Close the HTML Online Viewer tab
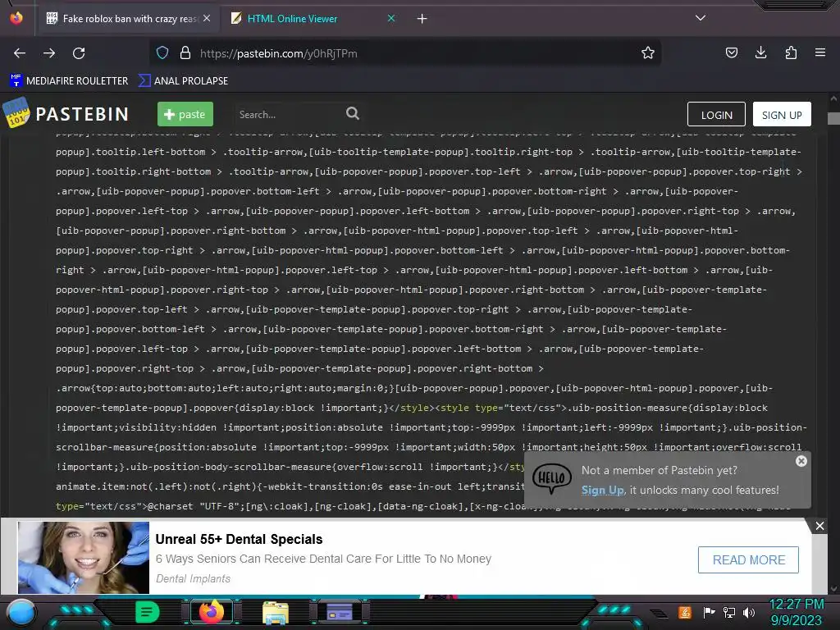The image size is (840, 630). point(391,18)
